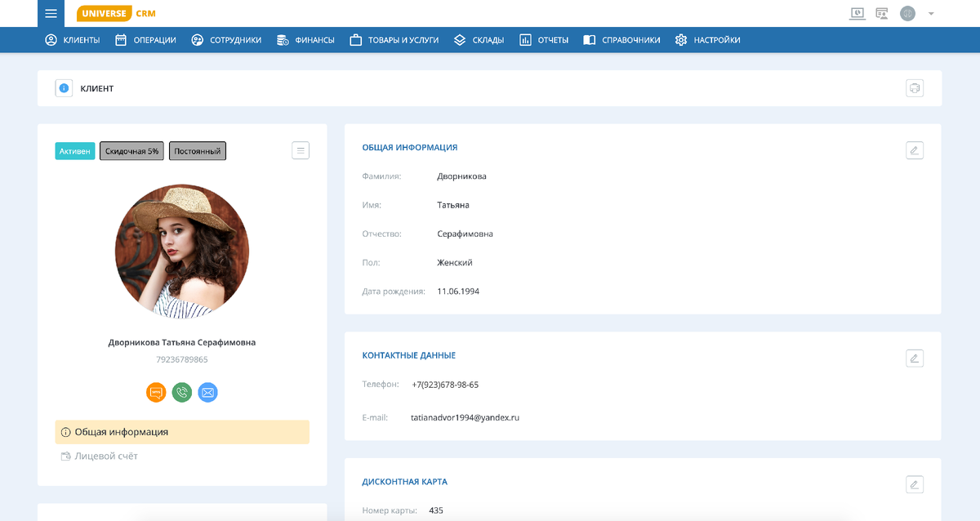Click the Скидочная 5% tag
The height and width of the screenshot is (521, 980).
point(132,151)
